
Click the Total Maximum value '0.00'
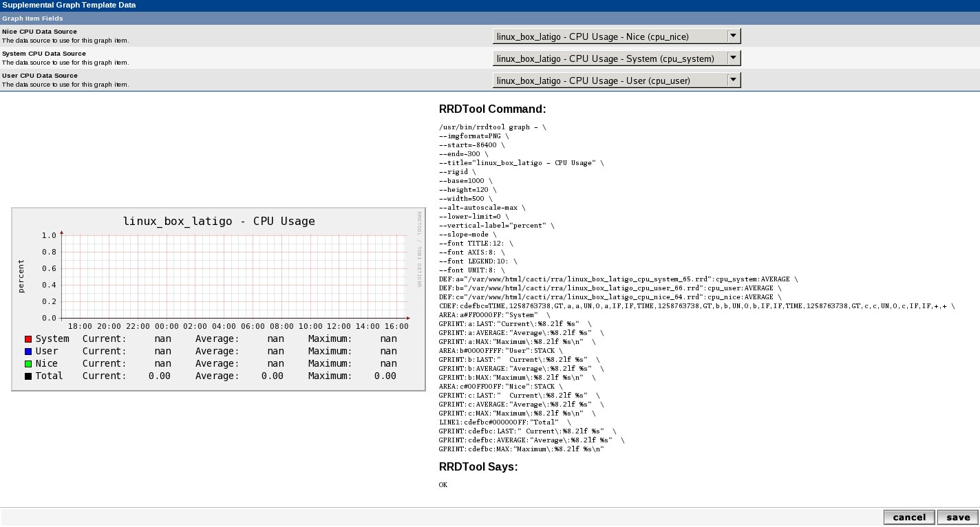click(x=385, y=376)
